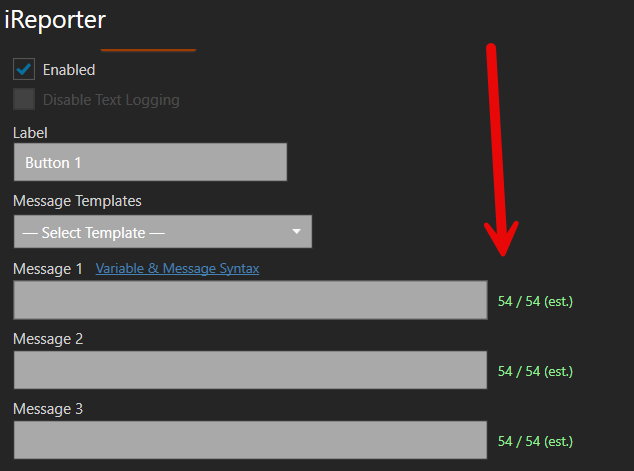
Task: Click the Message 2 input field
Action: point(250,370)
